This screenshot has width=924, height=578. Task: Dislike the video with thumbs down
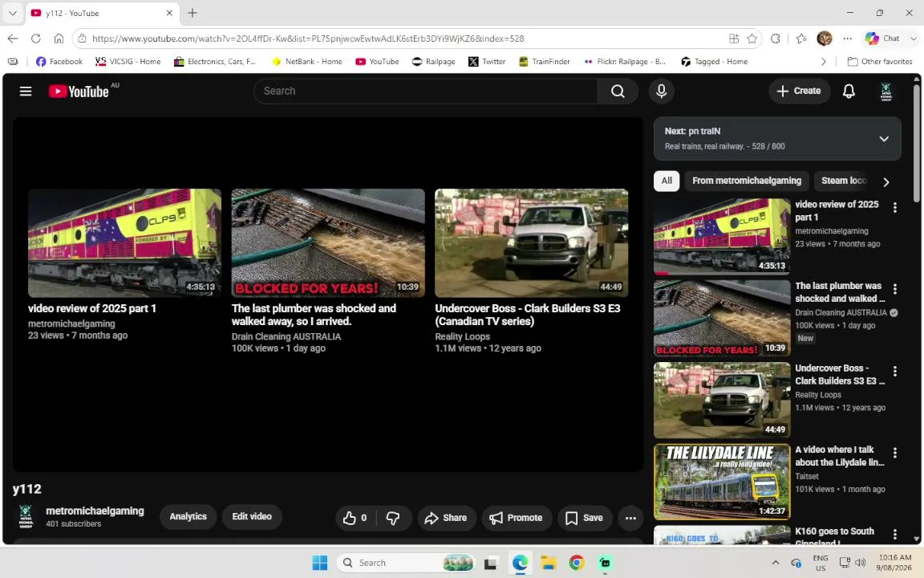(x=393, y=518)
